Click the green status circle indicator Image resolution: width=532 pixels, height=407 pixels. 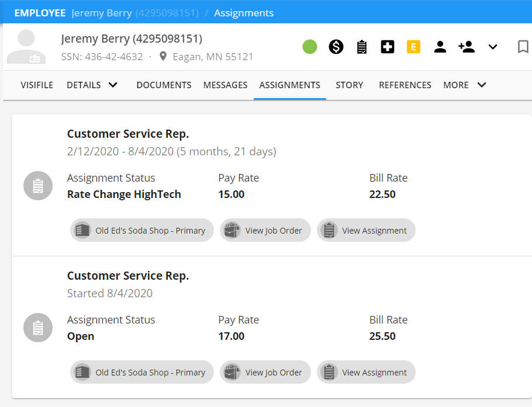[310, 47]
